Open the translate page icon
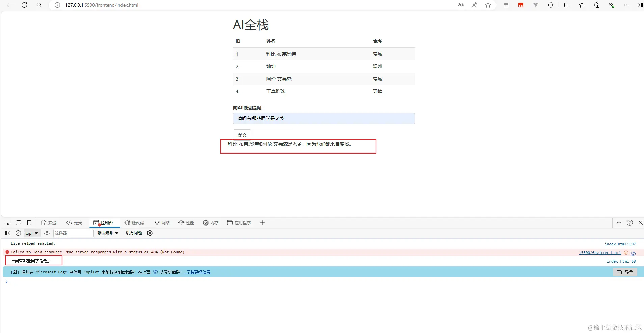The width and height of the screenshot is (644, 333). (461, 5)
